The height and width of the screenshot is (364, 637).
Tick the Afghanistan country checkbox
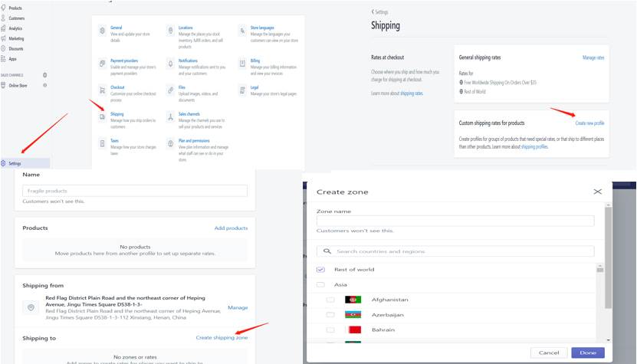click(330, 300)
